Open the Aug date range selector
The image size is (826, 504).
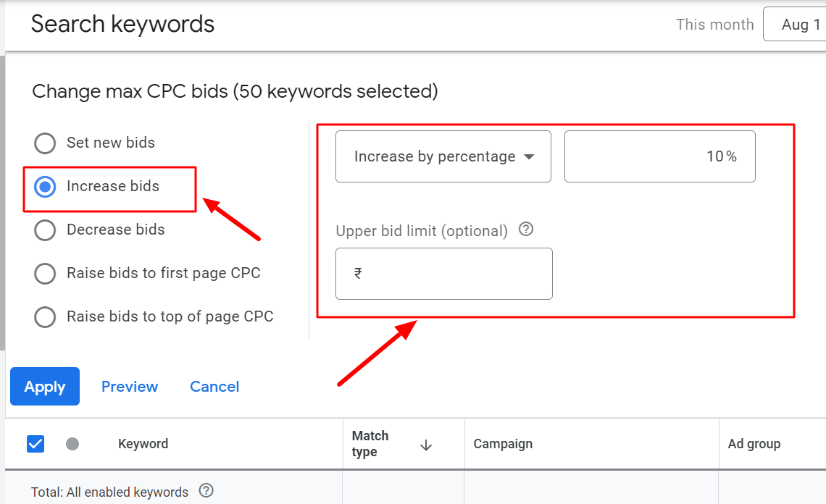click(x=795, y=24)
